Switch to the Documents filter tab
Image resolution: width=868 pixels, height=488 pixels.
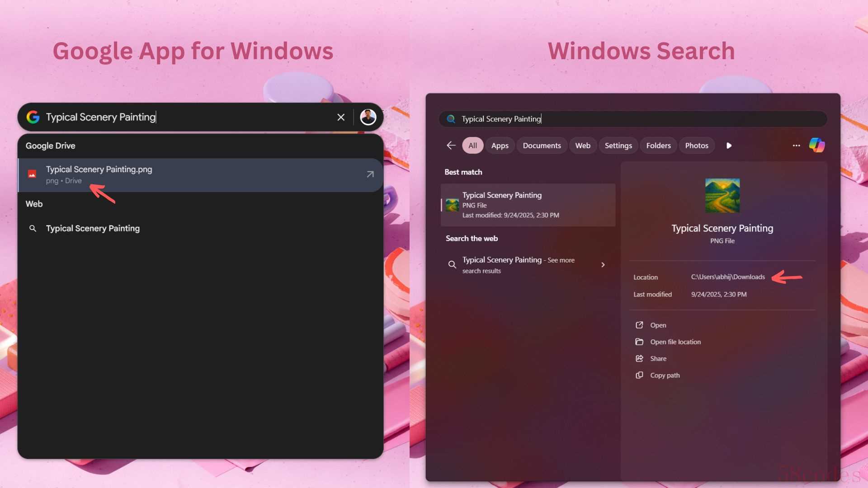[x=542, y=145]
